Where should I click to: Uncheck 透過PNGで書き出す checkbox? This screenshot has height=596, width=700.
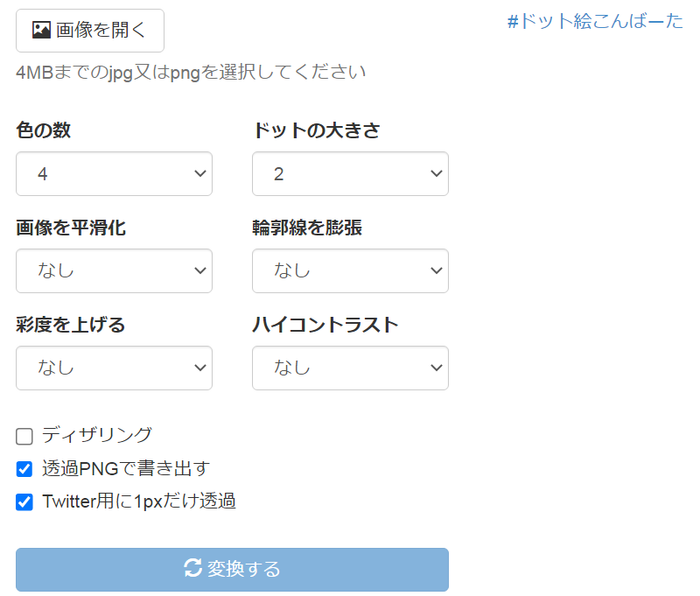tap(24, 469)
